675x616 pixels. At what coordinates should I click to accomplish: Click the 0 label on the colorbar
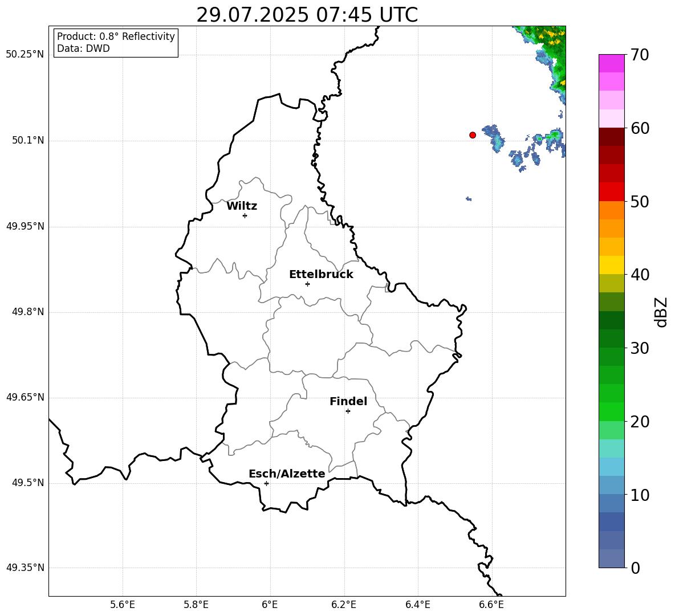tap(635, 568)
